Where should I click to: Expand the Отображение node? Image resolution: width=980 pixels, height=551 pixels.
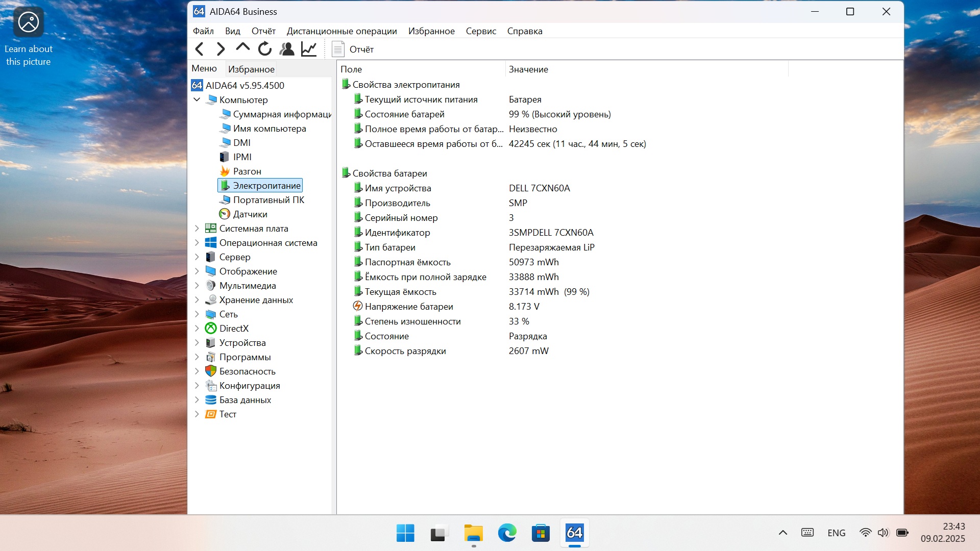tap(197, 271)
